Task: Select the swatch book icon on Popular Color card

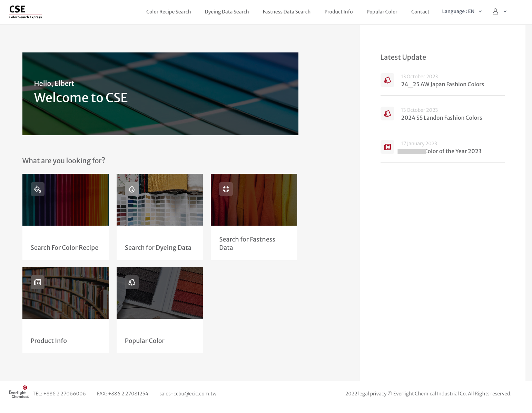Action: [131, 282]
